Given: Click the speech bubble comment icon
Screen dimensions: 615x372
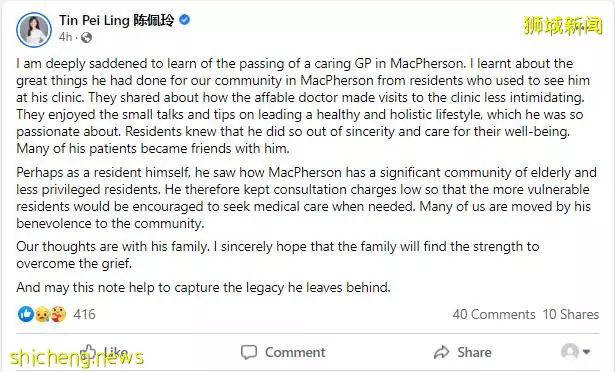Looking at the screenshot, I should (x=249, y=352).
